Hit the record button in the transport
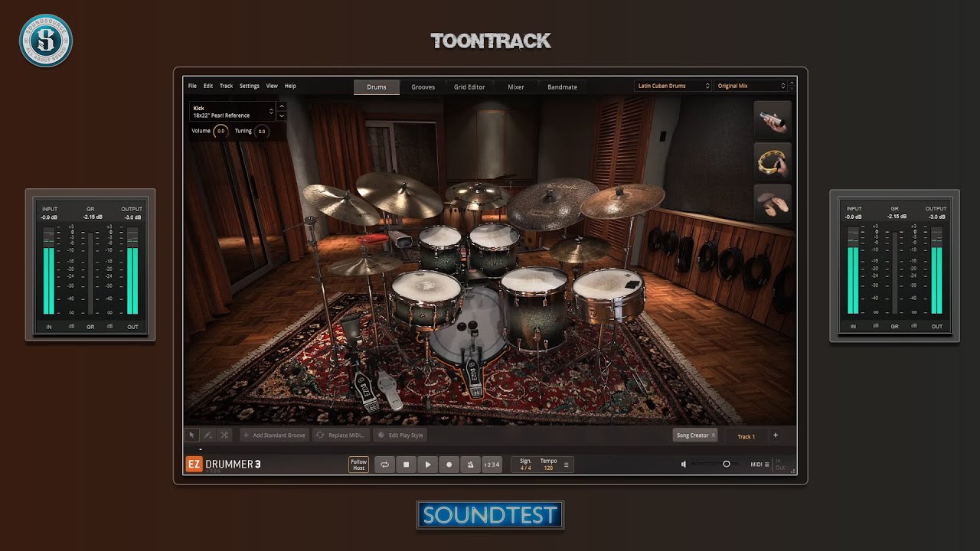The image size is (980, 551). 449,464
